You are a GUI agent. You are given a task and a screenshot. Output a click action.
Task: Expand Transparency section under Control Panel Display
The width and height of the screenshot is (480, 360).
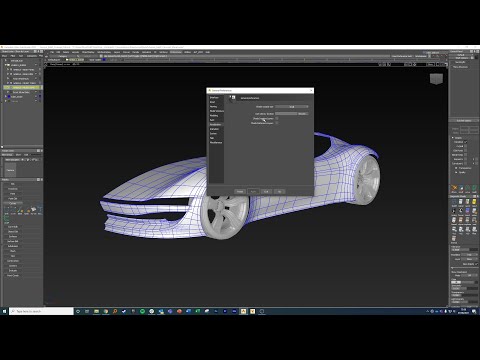click(x=456, y=168)
